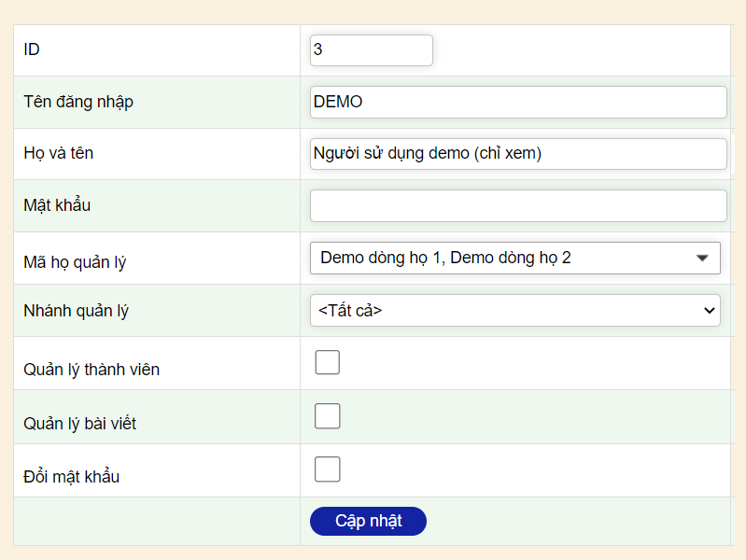Viewport: 746px width, 560px height.
Task: Click the Quản lý thành viên label text
Action: (91, 370)
